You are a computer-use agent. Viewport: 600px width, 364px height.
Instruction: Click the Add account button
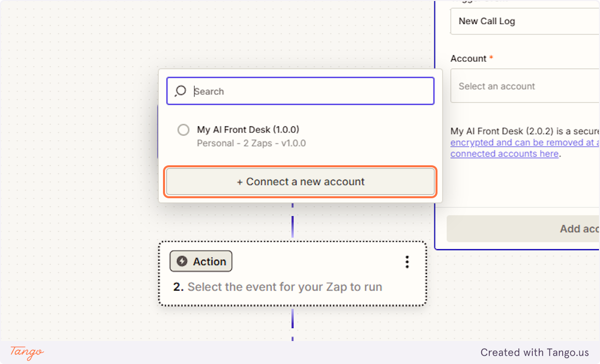523,229
